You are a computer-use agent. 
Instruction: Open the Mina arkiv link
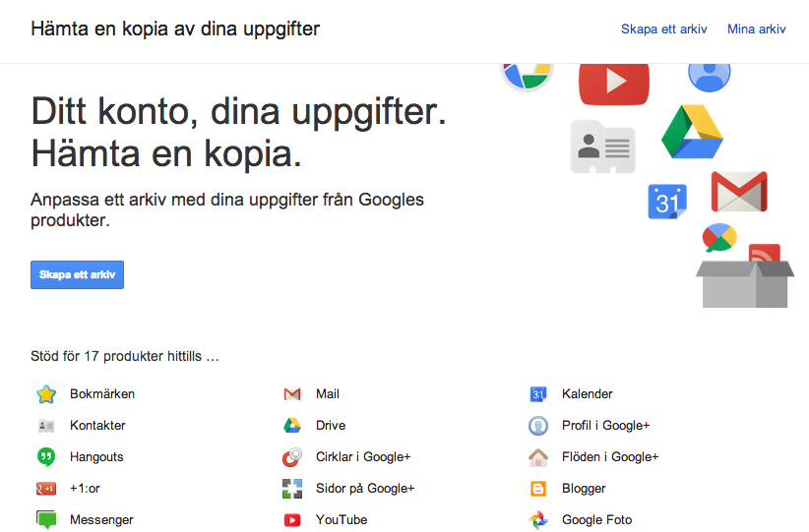point(757,30)
